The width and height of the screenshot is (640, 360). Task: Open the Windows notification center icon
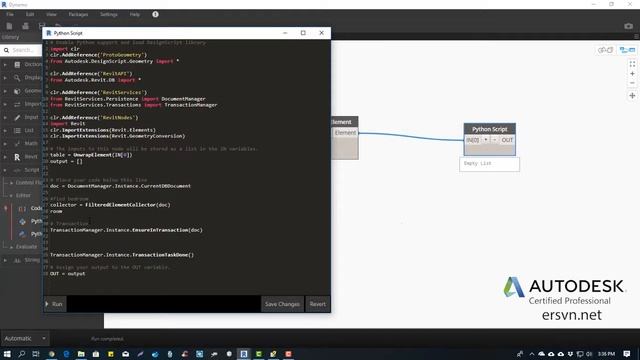[627, 354]
